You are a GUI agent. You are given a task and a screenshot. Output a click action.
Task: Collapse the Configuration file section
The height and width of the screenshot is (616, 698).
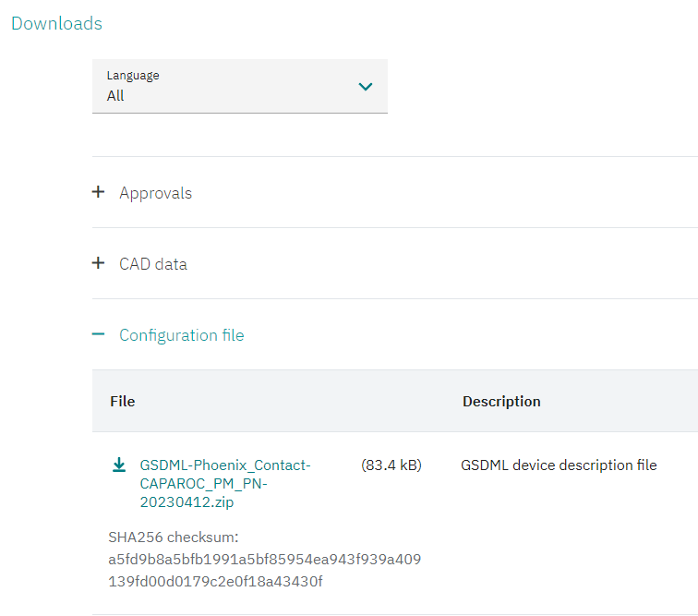(181, 335)
